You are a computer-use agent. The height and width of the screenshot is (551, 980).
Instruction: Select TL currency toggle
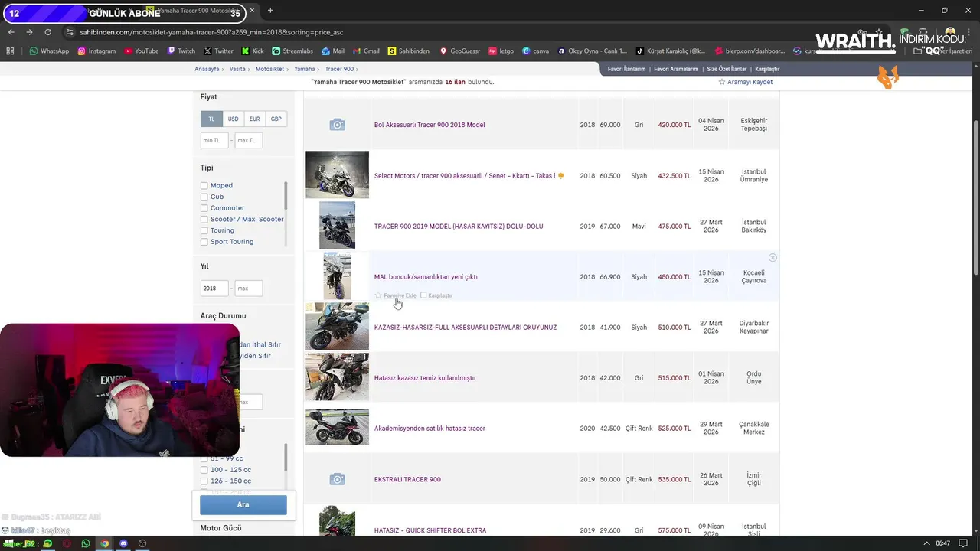212,119
